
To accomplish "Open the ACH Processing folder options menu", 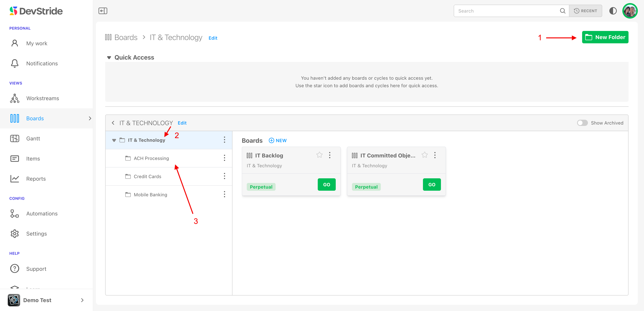I will [224, 158].
